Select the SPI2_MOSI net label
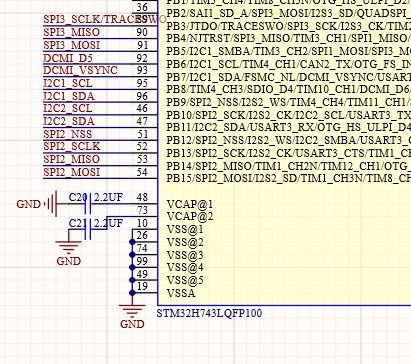 coord(71,172)
